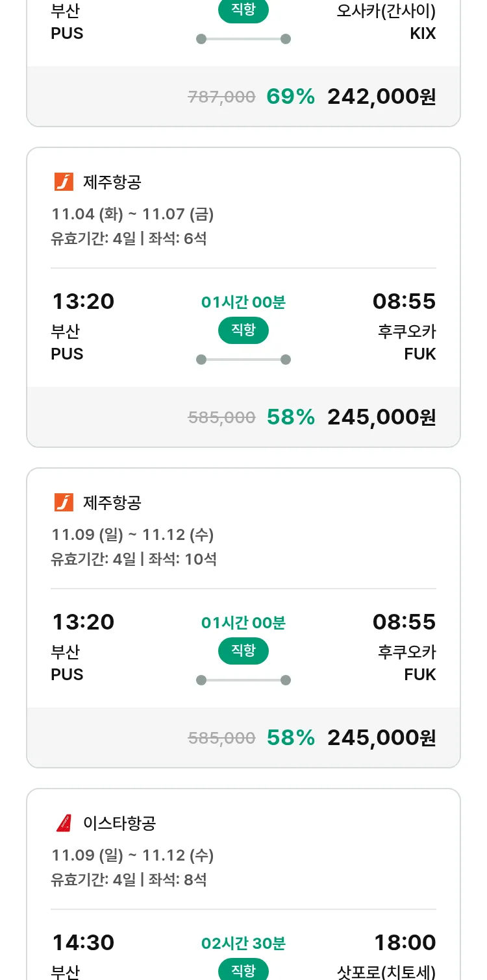Tap the 58% discount on the 11.04 flight
The image size is (487, 980).
[x=290, y=417]
